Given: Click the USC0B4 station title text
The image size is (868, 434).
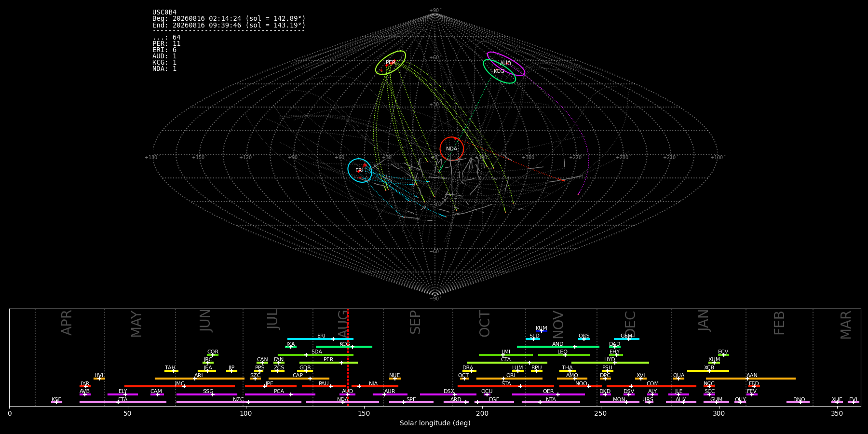Looking at the screenshot, I should pyautogui.click(x=164, y=13).
